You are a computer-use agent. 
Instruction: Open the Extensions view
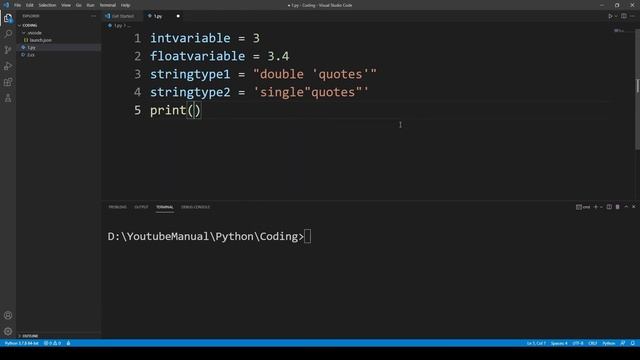click(8, 82)
